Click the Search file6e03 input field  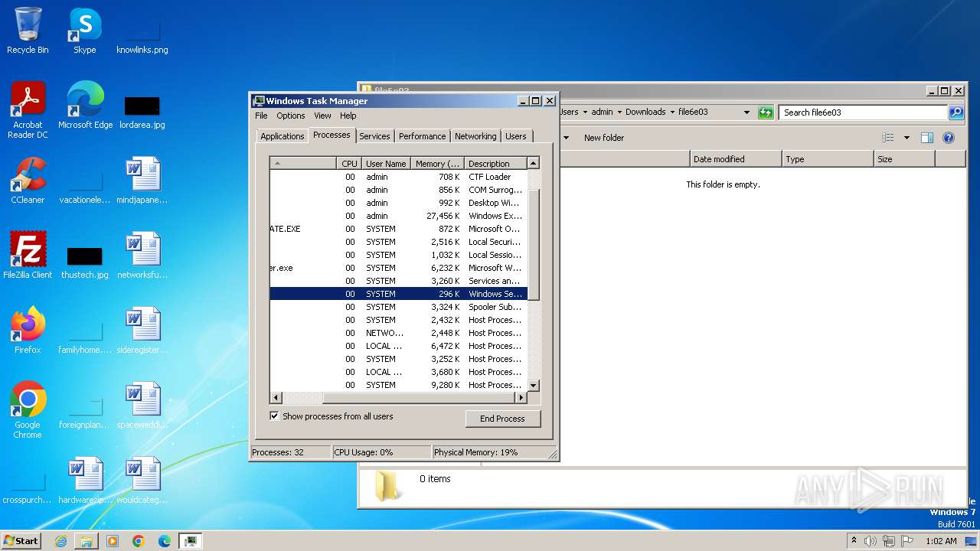863,112
